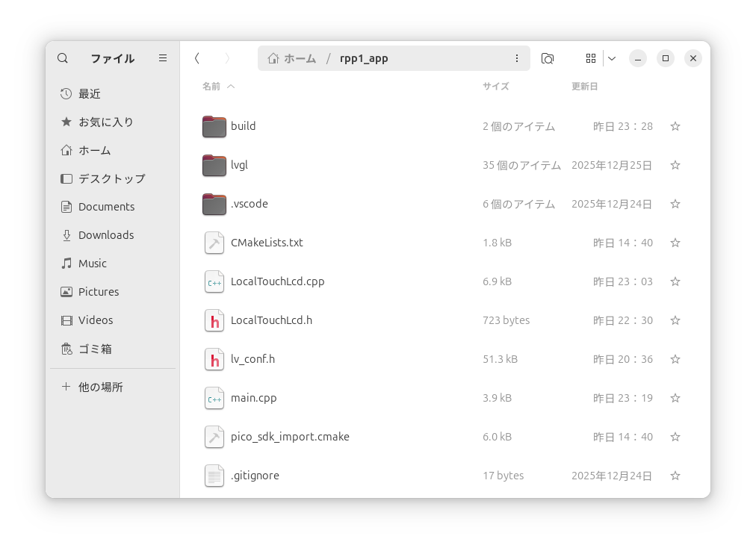Start a folder search using the folder-search icon
Image resolution: width=756 pixels, height=548 pixels.
click(548, 58)
